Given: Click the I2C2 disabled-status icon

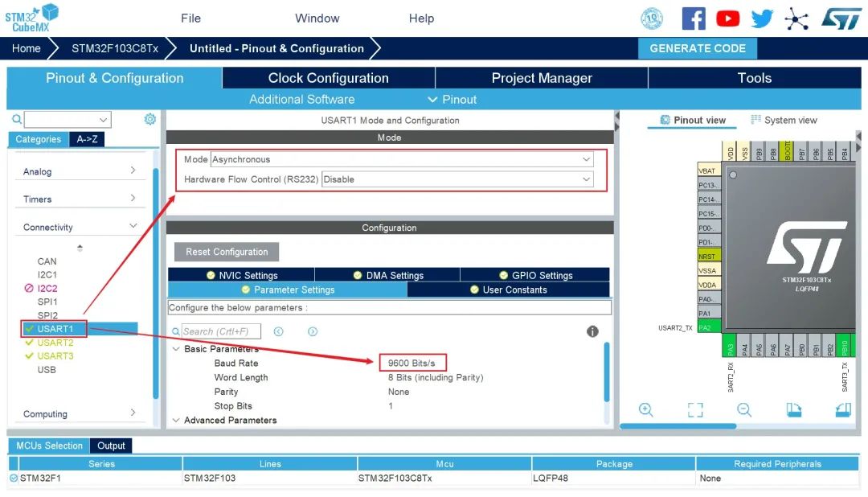Looking at the screenshot, I should (x=29, y=288).
